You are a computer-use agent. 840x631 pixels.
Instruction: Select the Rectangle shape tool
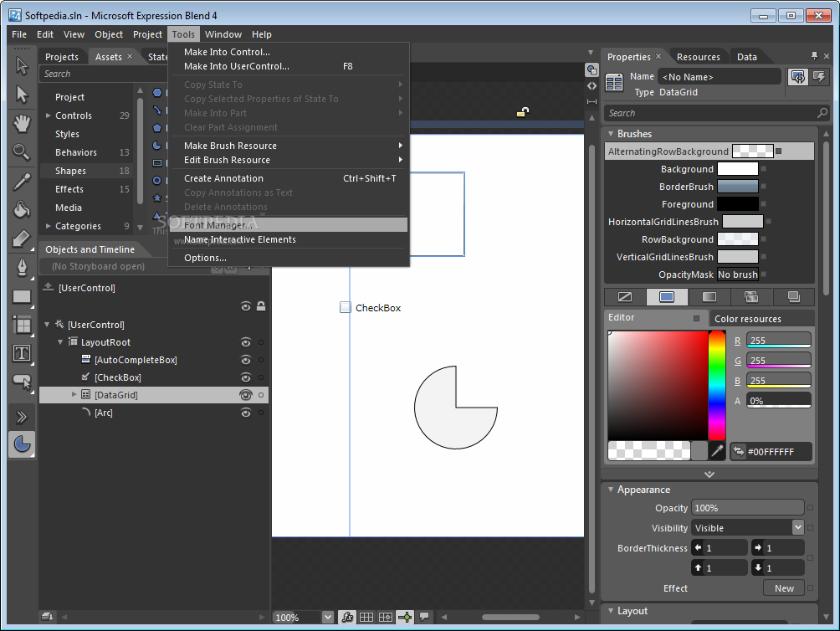[x=22, y=296]
